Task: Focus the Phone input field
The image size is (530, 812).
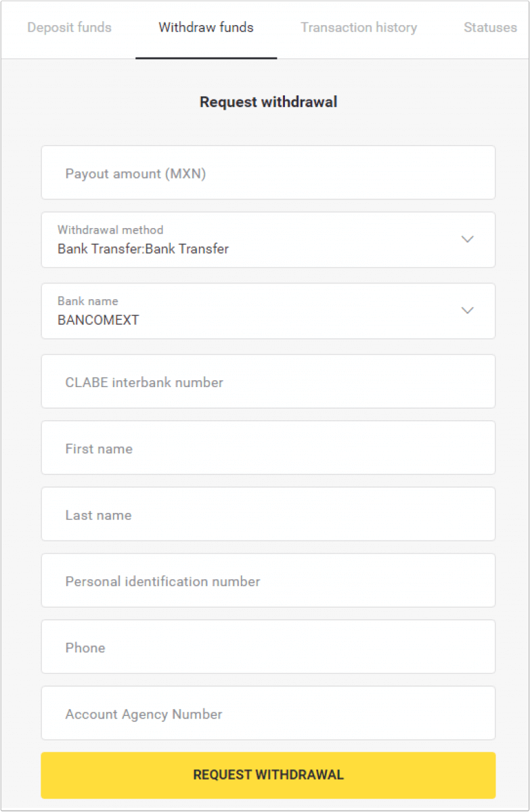Action: (x=268, y=646)
